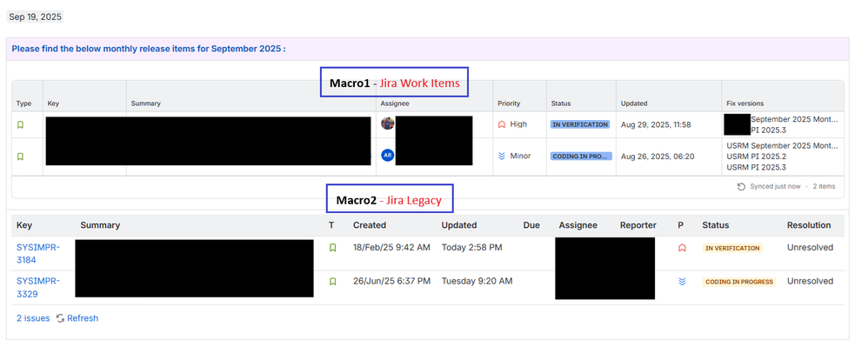
Task: Click the Aug 29, 2025, 11:58 updated cell
Action: coord(656,124)
